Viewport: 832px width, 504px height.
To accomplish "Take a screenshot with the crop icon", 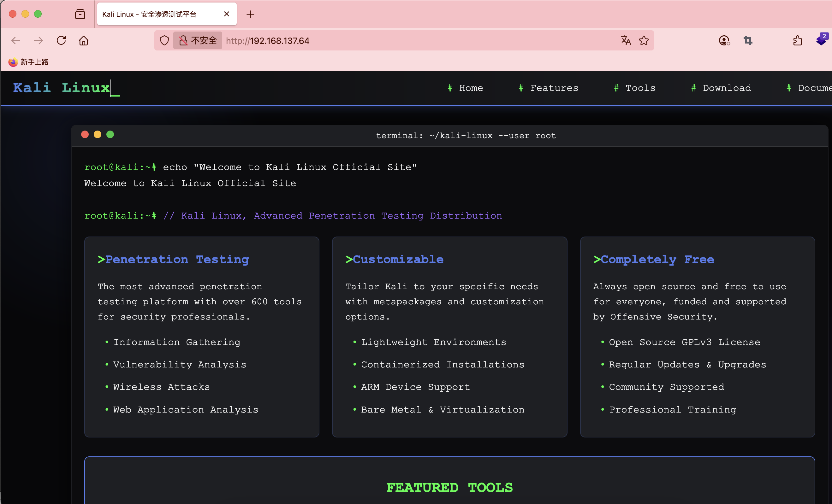I will (748, 41).
